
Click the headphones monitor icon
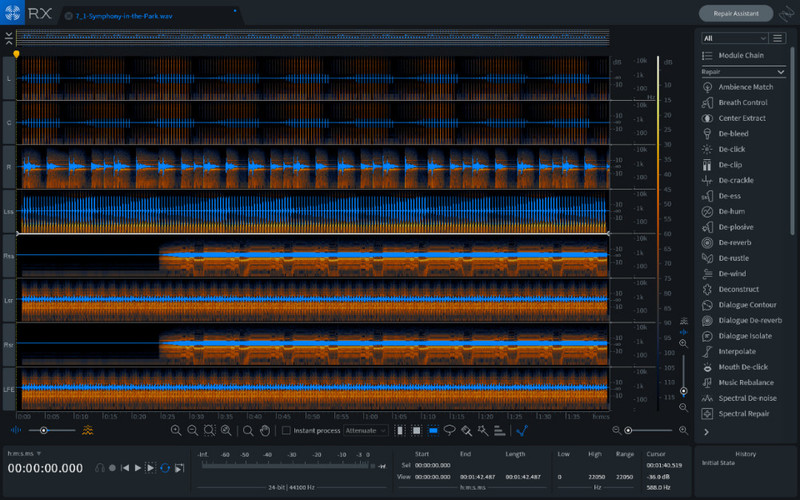100,467
